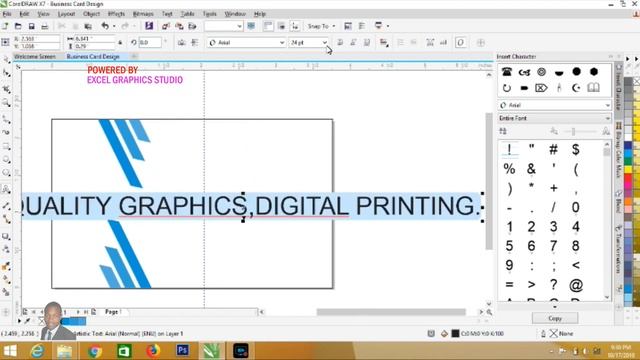Select the Shape tool in the toolbox
Viewport: 640px width, 360px height.
coord(6,73)
